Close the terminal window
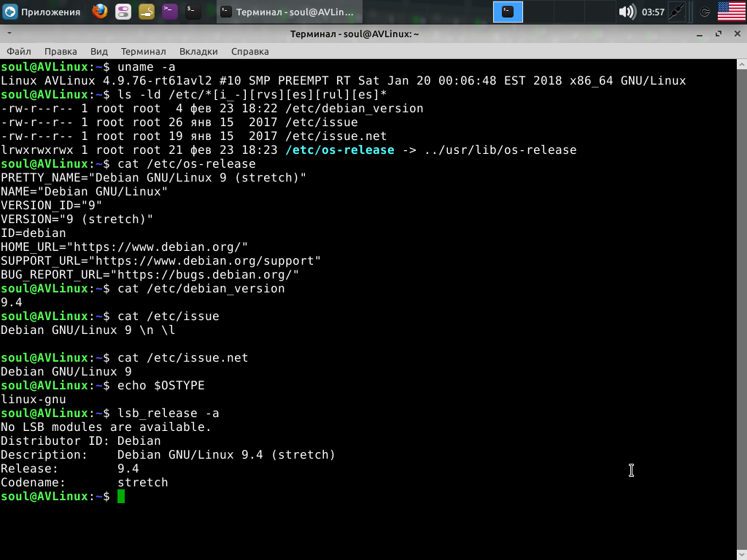The width and height of the screenshot is (747, 560). click(738, 34)
